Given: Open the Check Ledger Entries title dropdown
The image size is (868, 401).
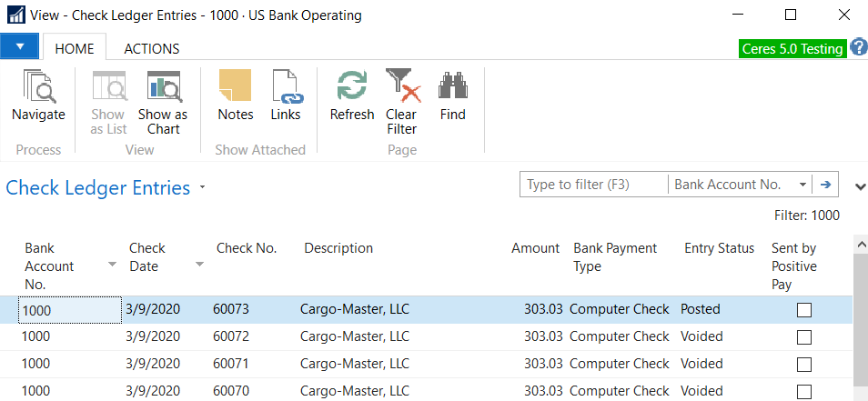Looking at the screenshot, I should [x=202, y=188].
